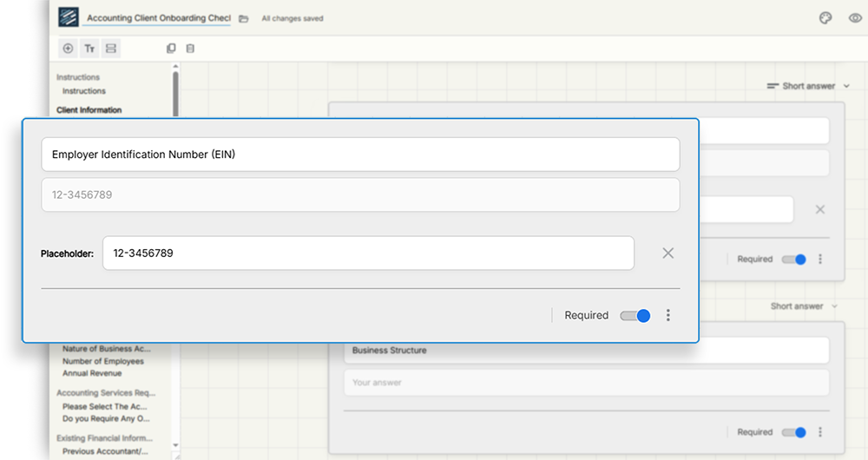
Task: Open Short answer dropdown above Business Structure
Action: pyautogui.click(x=804, y=306)
